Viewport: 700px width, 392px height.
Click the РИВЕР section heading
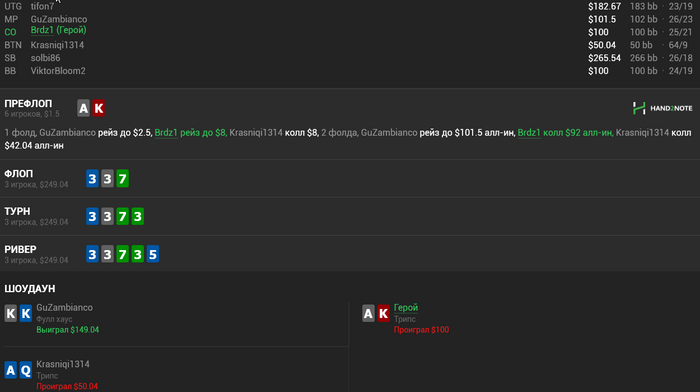click(x=21, y=249)
